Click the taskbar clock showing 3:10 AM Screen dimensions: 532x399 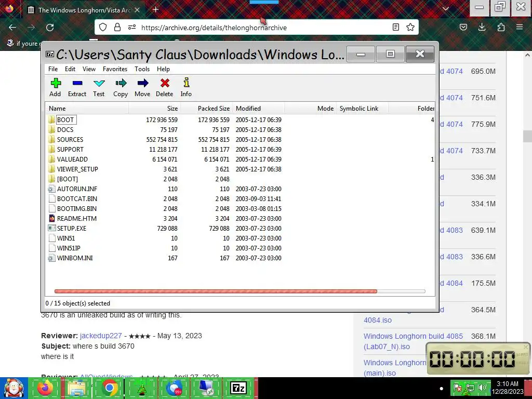point(508,388)
